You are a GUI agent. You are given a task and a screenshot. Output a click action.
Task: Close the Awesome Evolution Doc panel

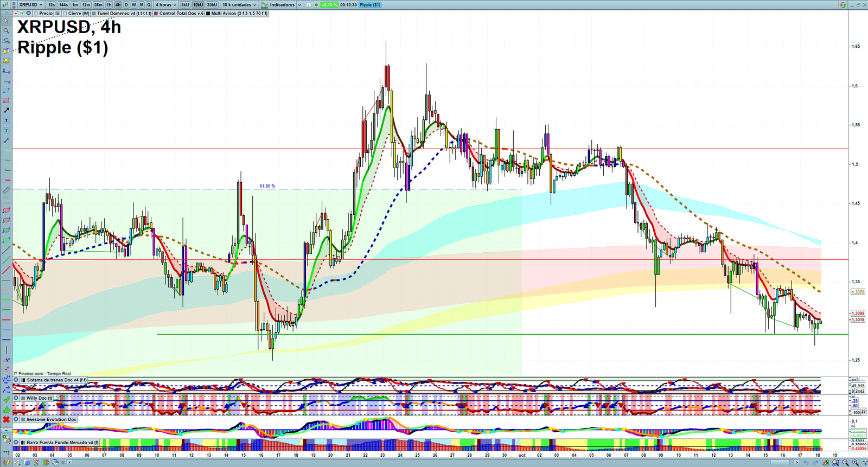tap(16, 419)
